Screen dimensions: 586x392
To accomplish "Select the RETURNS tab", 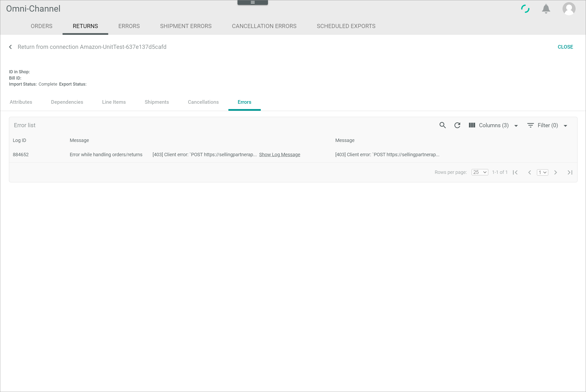I will [85, 26].
